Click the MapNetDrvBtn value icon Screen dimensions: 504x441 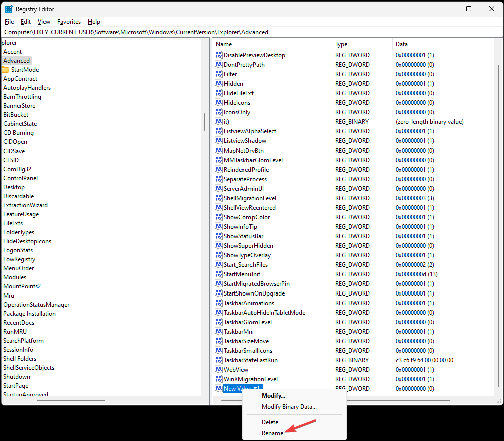coord(219,150)
